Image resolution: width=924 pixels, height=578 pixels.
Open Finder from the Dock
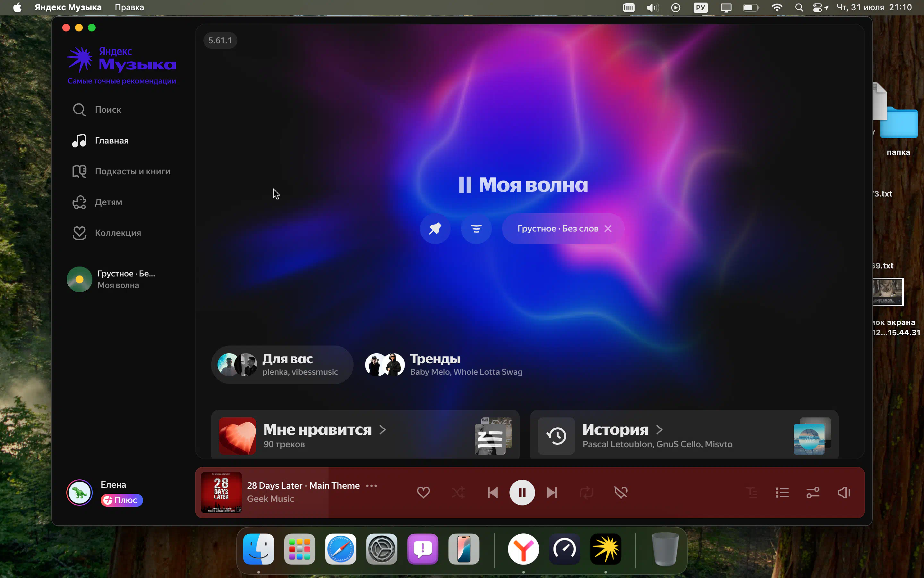tap(259, 549)
